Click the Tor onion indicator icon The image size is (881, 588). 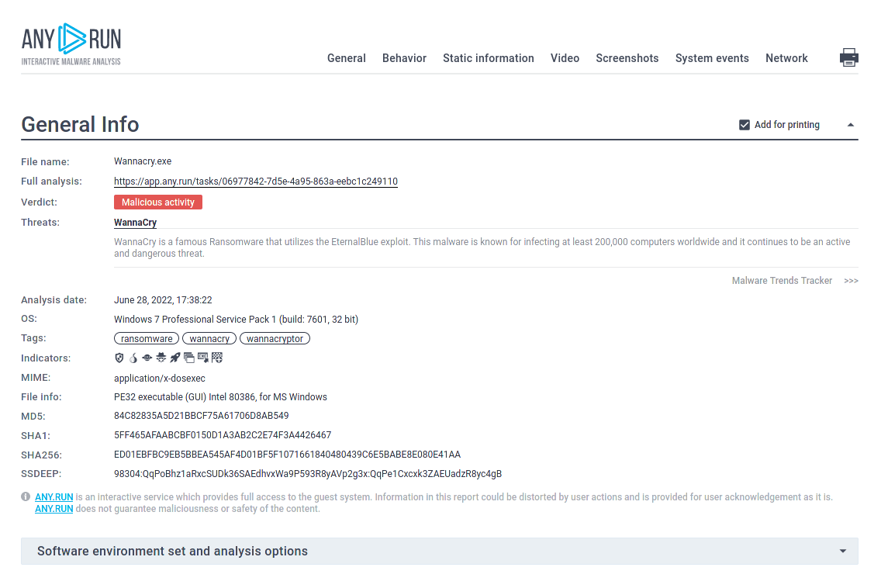133,358
